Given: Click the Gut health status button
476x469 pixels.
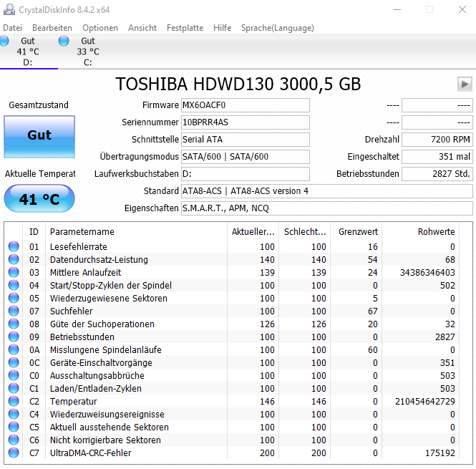Looking at the screenshot, I should (39, 136).
